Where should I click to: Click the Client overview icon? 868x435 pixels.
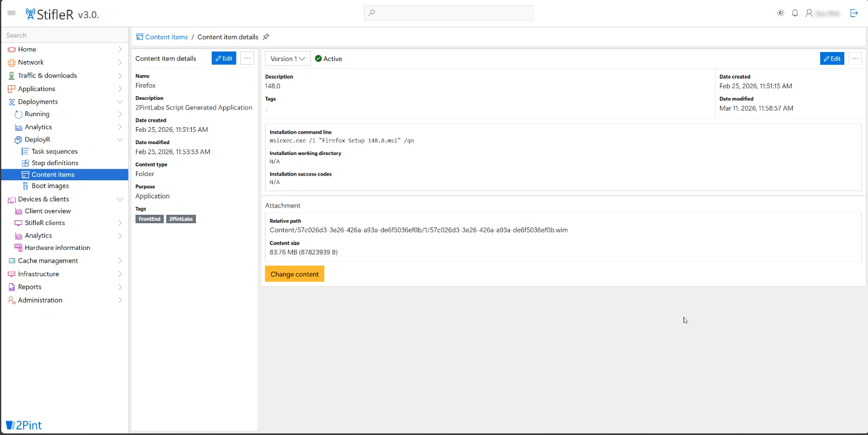(x=19, y=211)
